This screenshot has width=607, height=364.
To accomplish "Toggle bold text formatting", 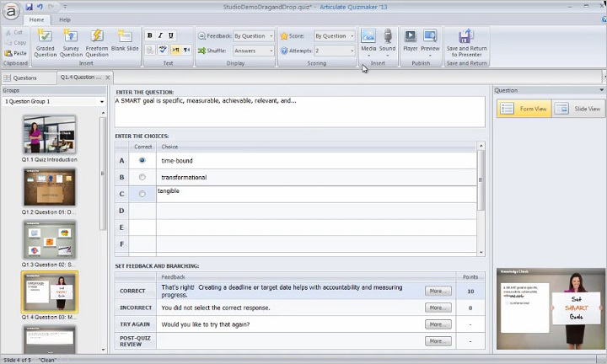I will point(149,36).
